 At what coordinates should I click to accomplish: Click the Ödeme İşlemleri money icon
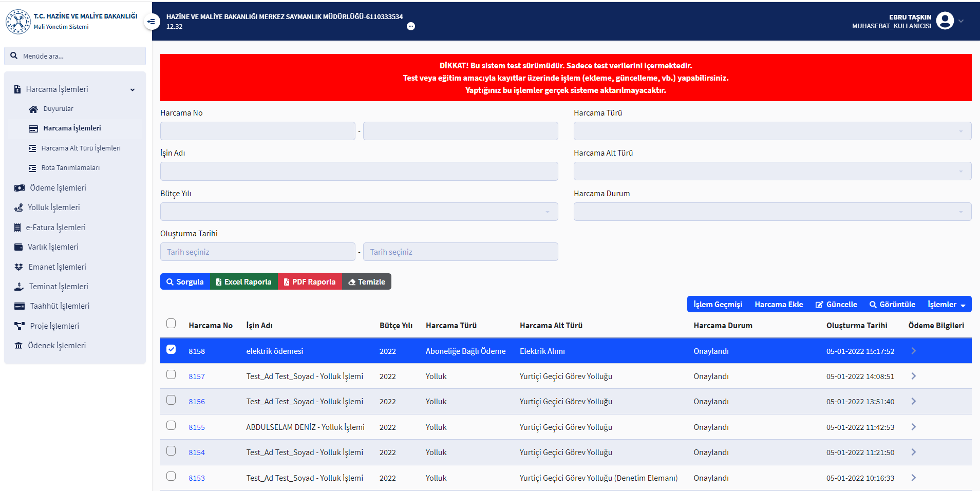tap(20, 188)
